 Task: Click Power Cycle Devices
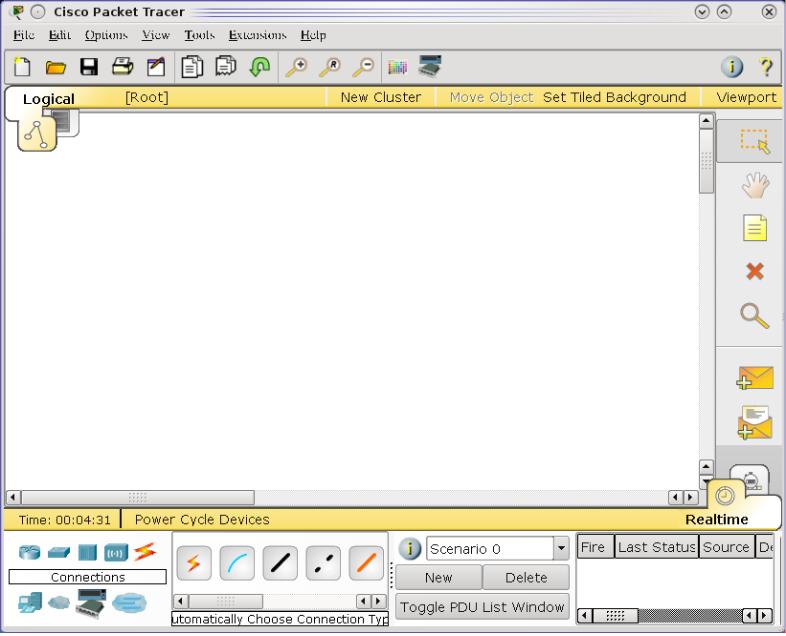click(202, 519)
